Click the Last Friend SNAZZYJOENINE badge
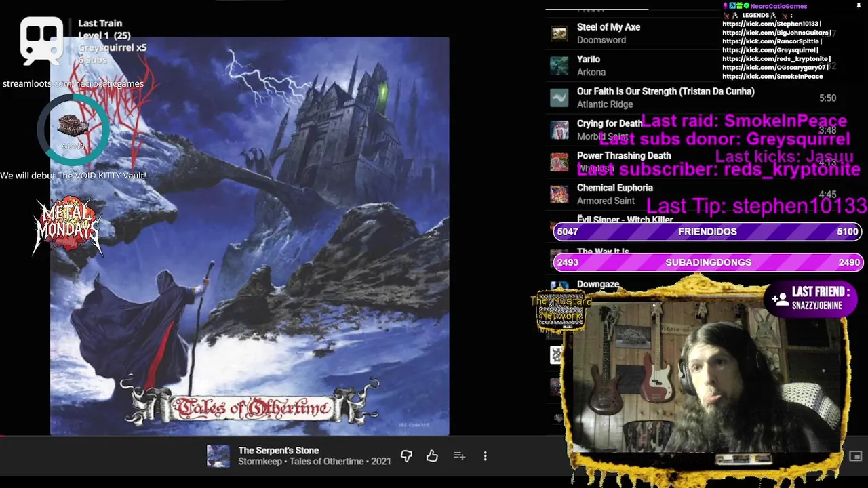Image resolution: width=868 pixels, height=488 pixels. 810,298
